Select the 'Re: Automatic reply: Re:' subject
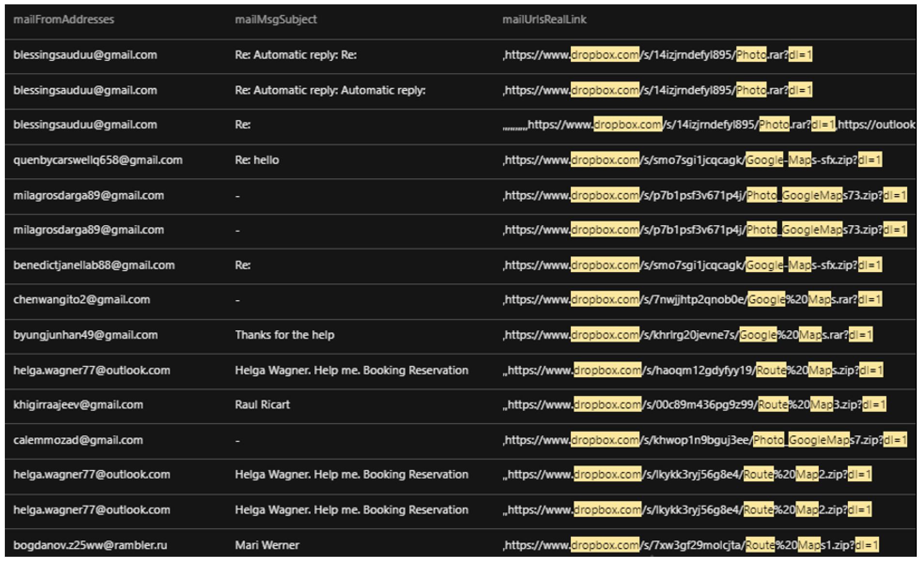The width and height of the screenshot is (924, 565). click(x=296, y=55)
